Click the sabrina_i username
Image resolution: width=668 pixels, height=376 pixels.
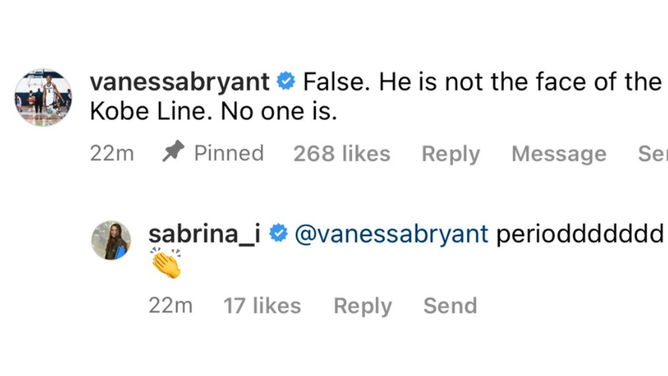click(x=204, y=234)
